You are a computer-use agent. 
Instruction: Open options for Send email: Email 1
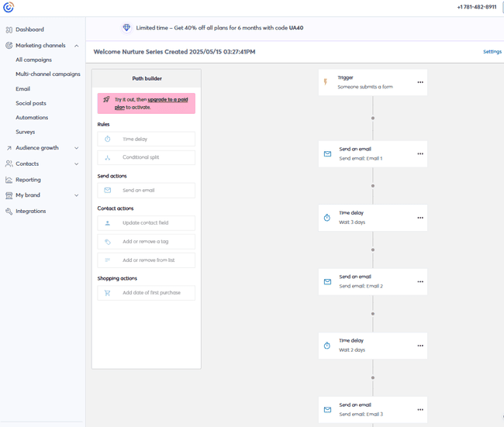[420, 153]
